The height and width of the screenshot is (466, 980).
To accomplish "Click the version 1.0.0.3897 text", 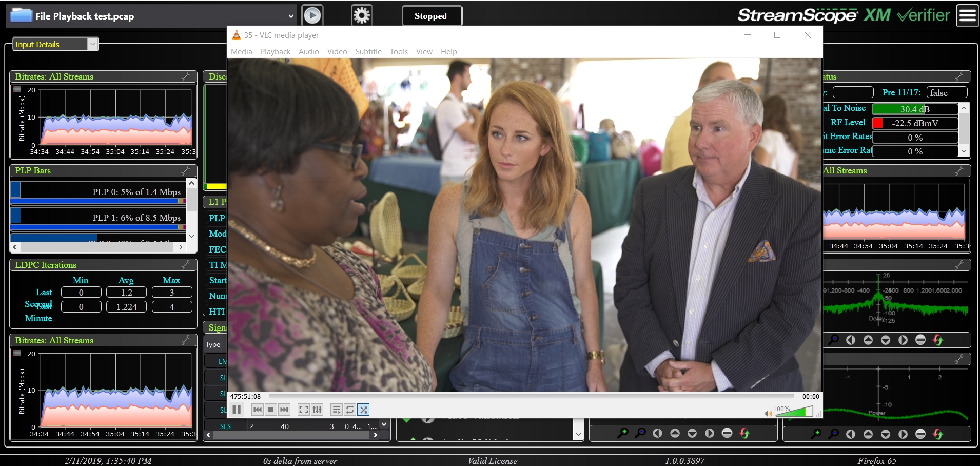I will click(x=685, y=461).
